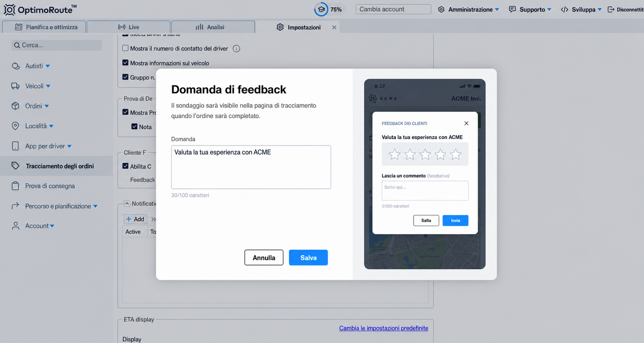Toggle the Gruppo n. checkbox
The image size is (644, 343).
(x=125, y=77)
